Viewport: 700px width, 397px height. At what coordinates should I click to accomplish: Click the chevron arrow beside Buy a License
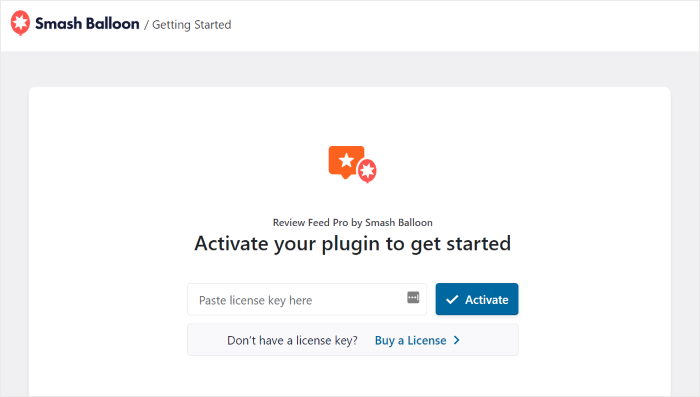coord(456,340)
